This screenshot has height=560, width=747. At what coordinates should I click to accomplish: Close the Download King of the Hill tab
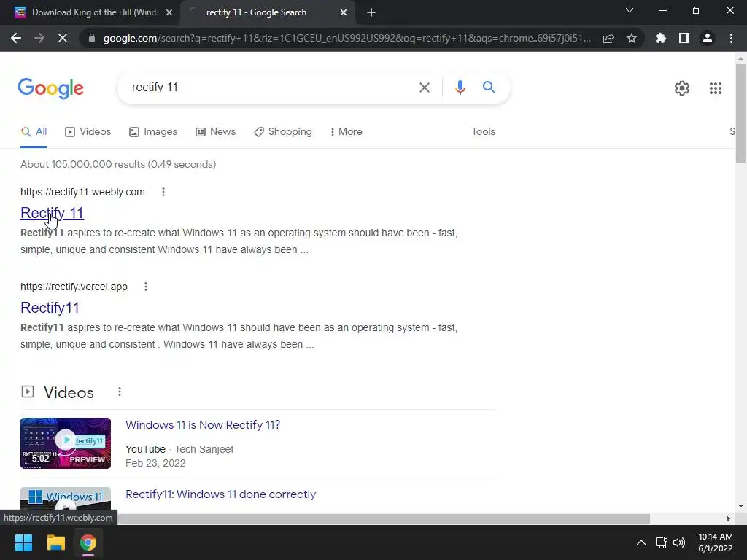click(x=169, y=13)
